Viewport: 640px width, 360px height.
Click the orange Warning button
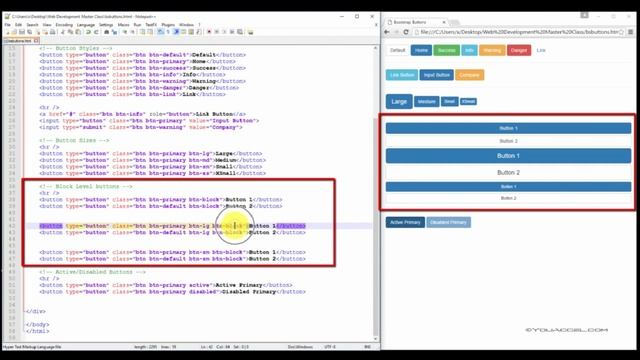492,50
